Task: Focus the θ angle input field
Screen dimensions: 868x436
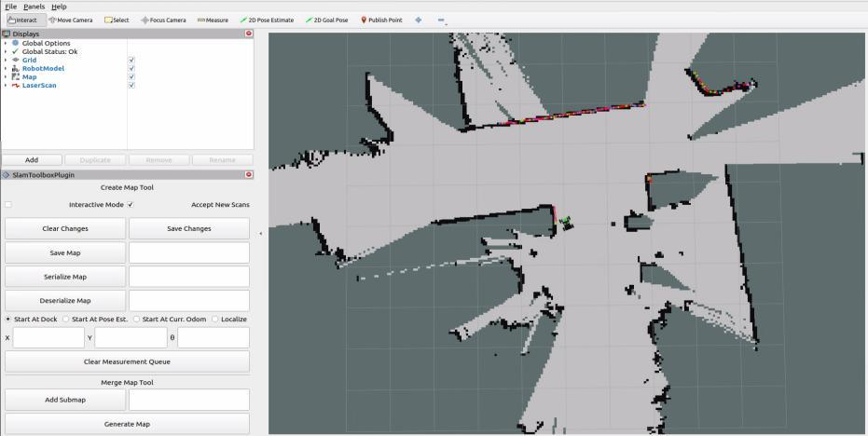Action: tap(214, 337)
